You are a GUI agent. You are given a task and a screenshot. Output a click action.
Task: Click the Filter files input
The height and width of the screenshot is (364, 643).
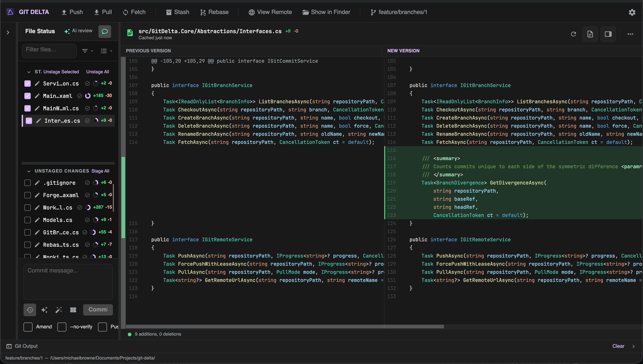click(49, 51)
